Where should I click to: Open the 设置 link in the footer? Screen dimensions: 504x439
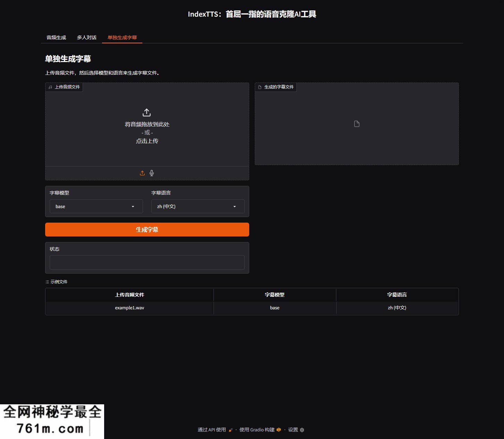point(296,430)
